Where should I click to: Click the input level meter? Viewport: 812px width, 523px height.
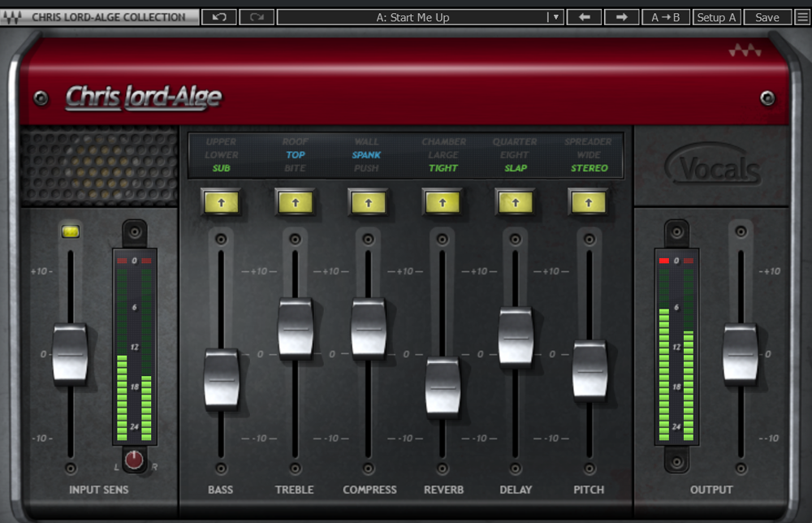pos(134,347)
